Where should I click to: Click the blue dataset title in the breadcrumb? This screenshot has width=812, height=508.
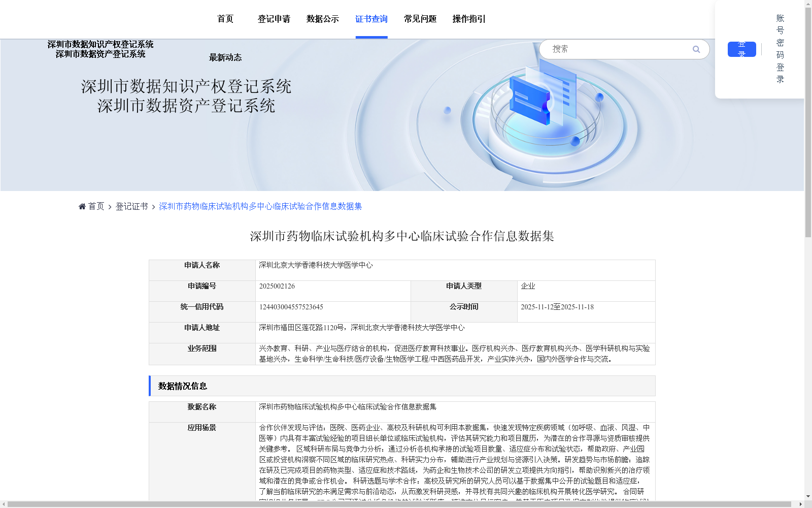pos(260,206)
